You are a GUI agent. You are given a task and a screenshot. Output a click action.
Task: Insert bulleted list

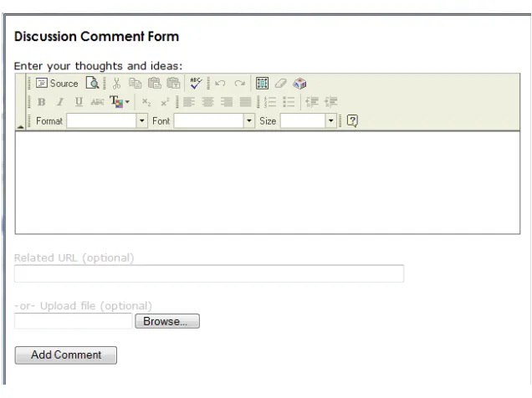click(289, 102)
